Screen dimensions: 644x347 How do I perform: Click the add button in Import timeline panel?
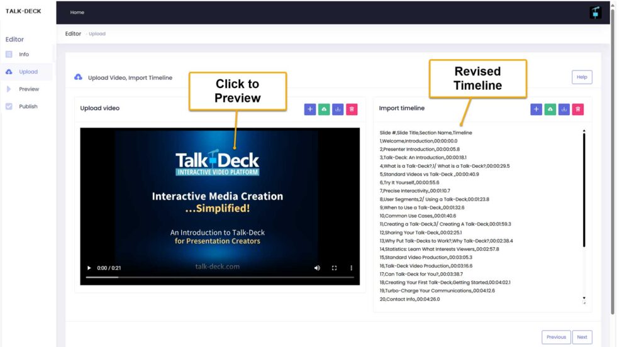tap(536, 109)
